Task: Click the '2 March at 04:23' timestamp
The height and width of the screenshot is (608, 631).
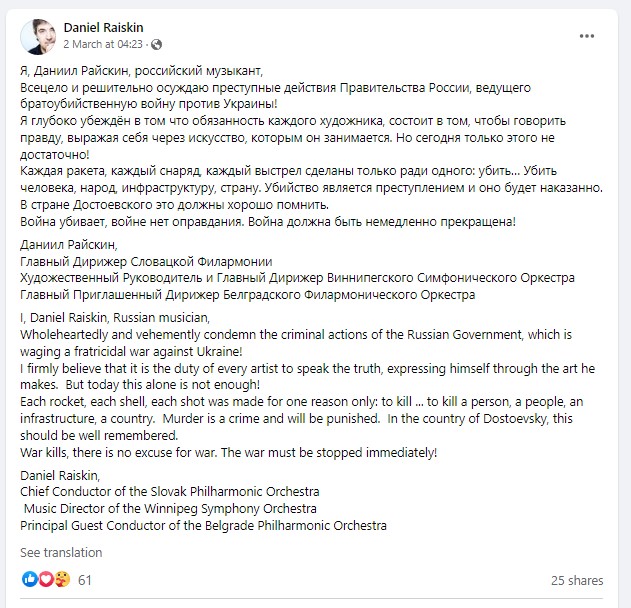Action: [x=105, y=45]
